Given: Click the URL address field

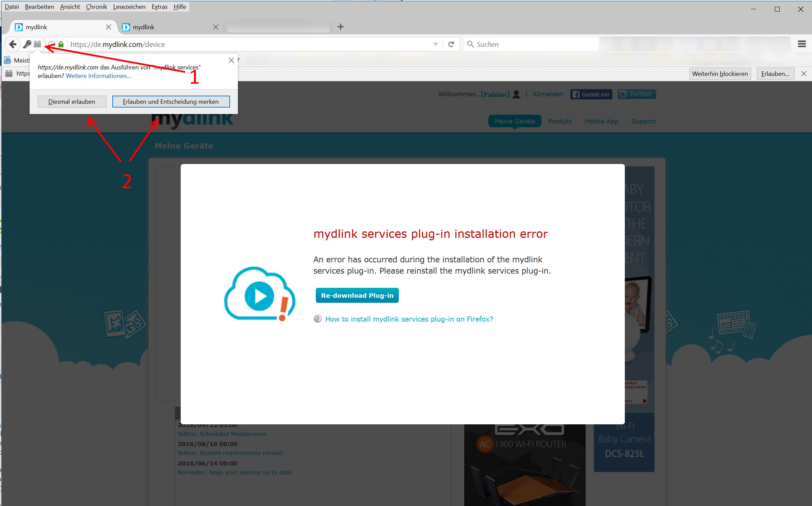Looking at the screenshot, I should (250, 44).
